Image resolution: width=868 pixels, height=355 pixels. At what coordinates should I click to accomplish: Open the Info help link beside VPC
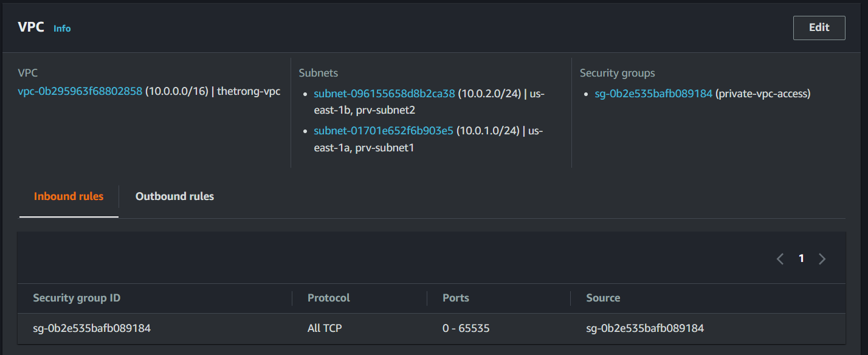(x=62, y=28)
